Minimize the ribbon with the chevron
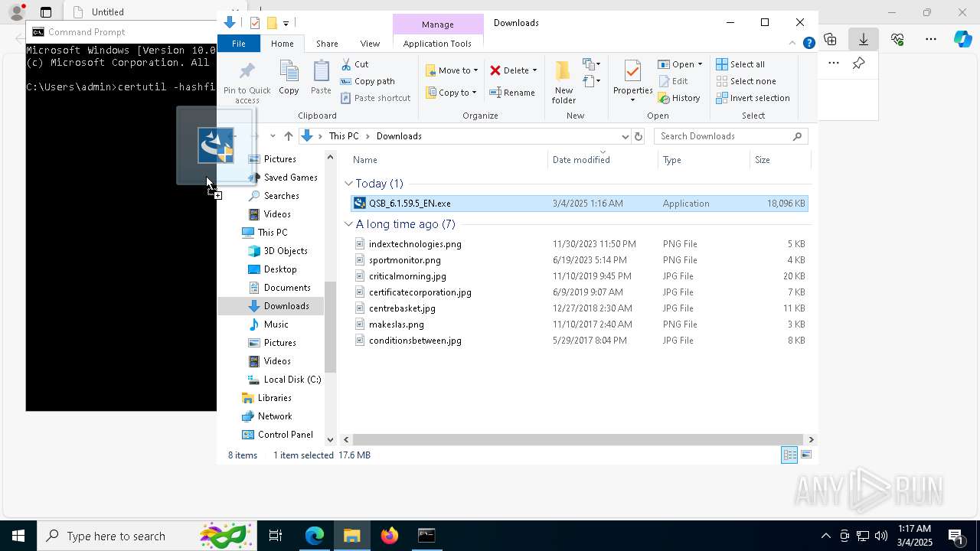The image size is (980, 551). [792, 44]
